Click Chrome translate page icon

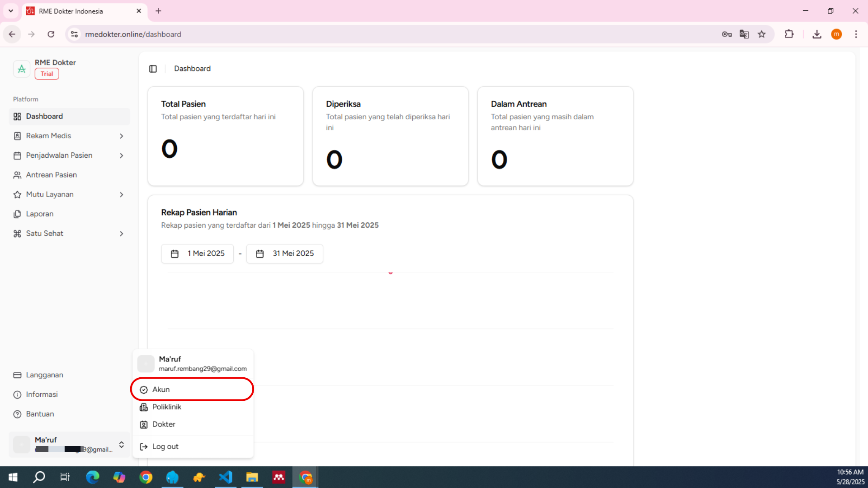pyautogui.click(x=744, y=34)
